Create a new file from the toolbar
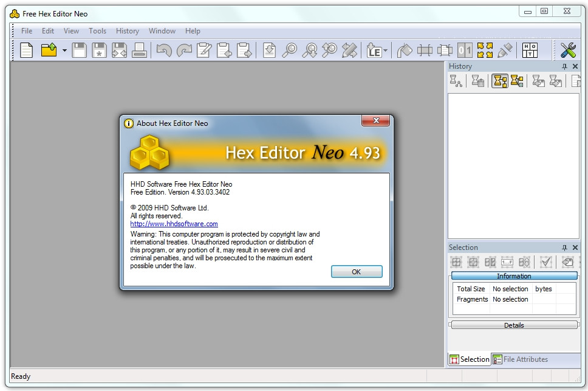The image size is (588, 391). pos(26,50)
